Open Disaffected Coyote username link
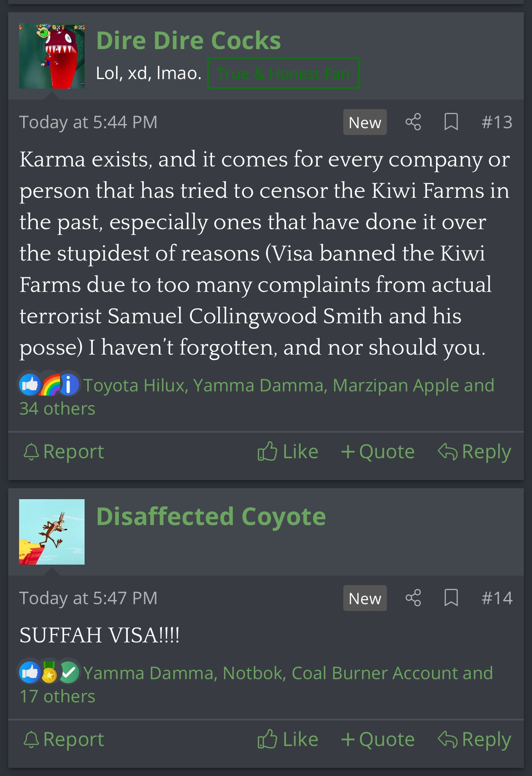The image size is (532, 776). (211, 516)
